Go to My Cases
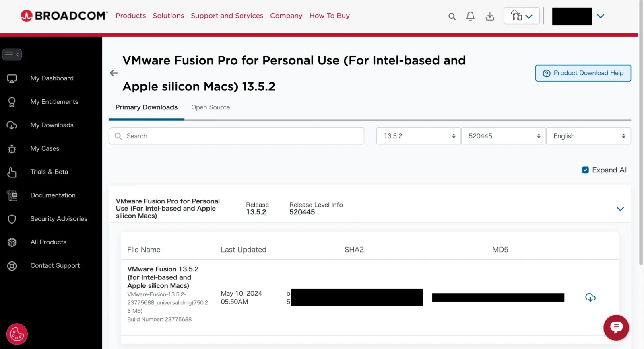Screen dimensions: 644x349 point(45,148)
